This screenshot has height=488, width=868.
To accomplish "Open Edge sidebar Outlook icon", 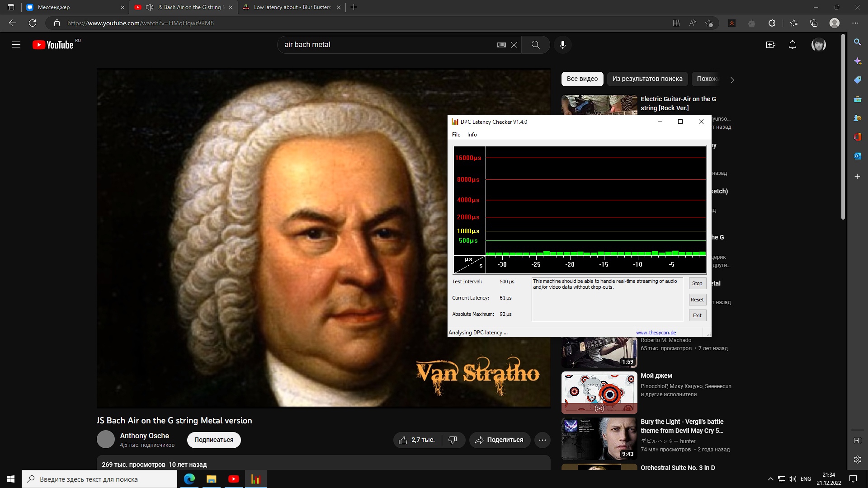I will (857, 156).
